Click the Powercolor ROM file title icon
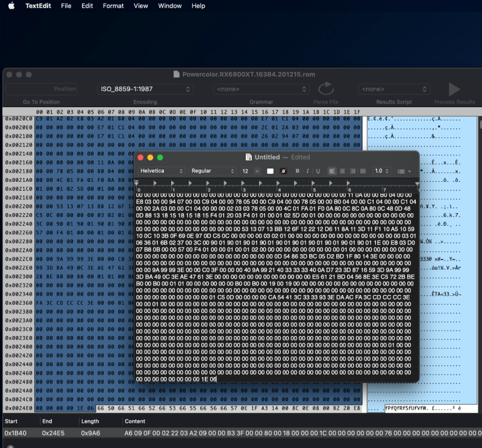 177,74
